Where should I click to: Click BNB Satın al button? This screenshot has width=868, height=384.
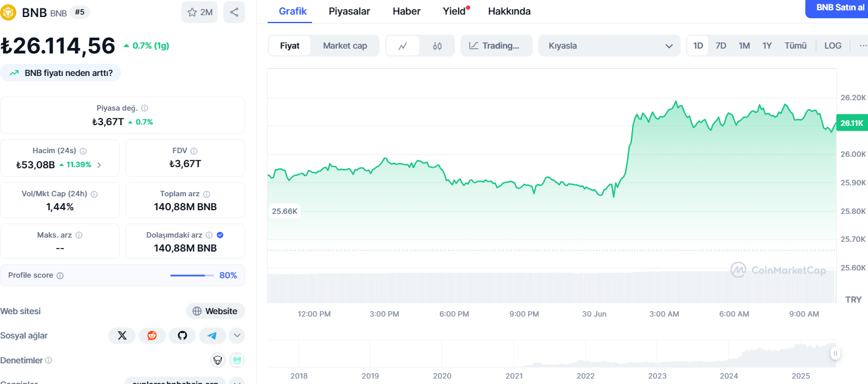coord(838,8)
